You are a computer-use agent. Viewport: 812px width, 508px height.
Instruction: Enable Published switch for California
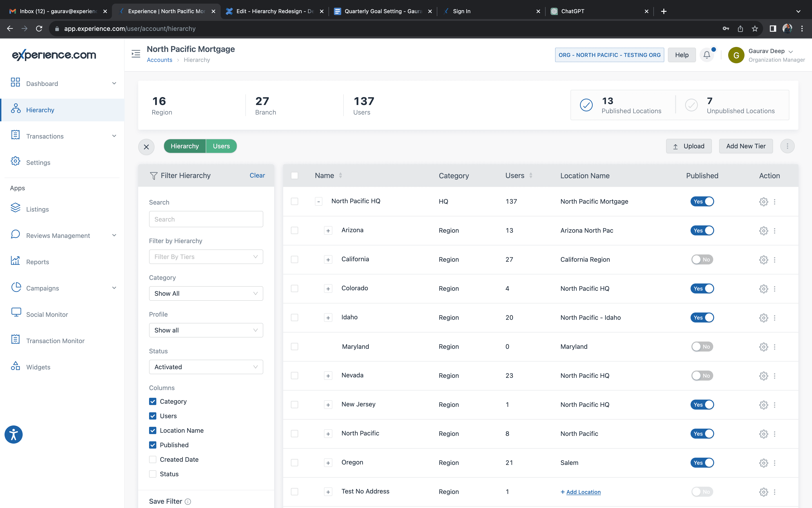(702, 260)
